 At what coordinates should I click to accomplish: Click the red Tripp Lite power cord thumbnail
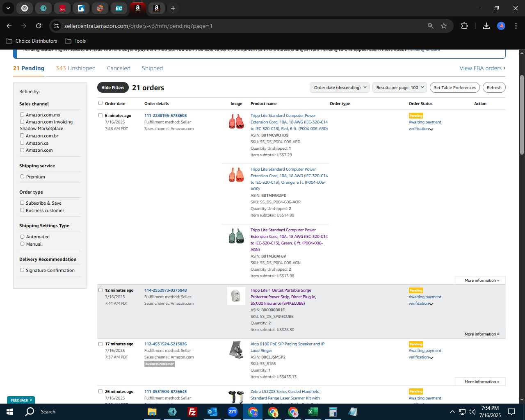[x=236, y=122]
